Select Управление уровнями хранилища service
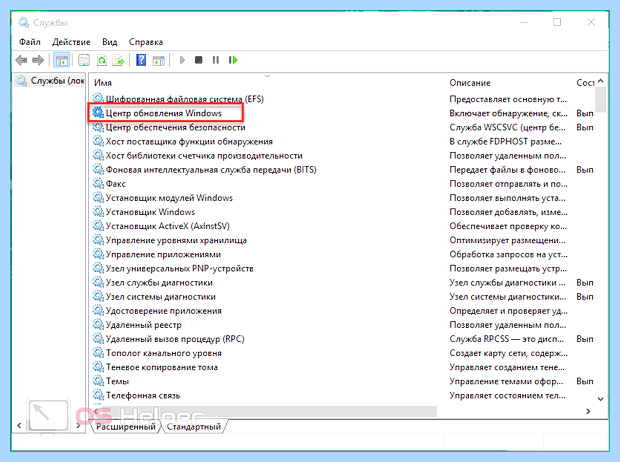Screen dimensions: 620x462 [x=176, y=240]
